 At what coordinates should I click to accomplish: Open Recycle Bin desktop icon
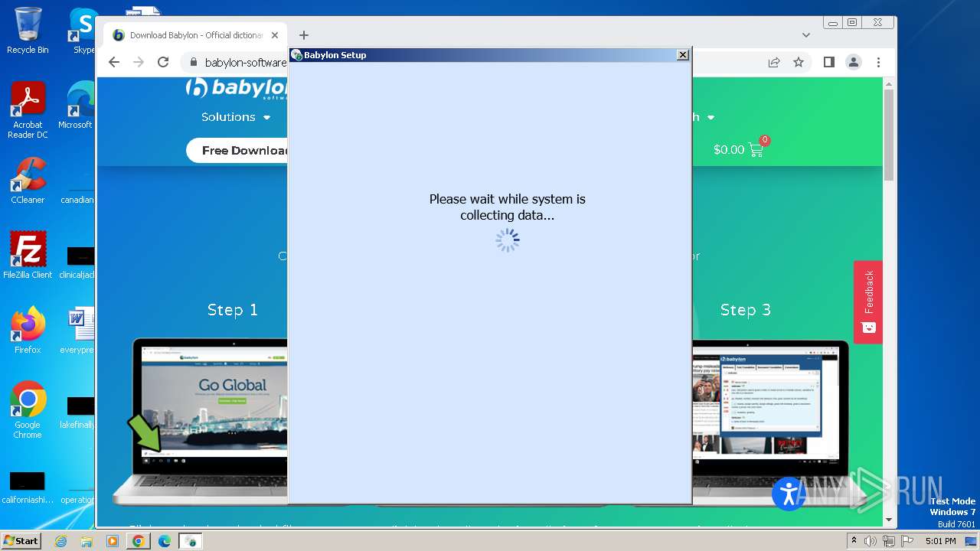tap(28, 31)
